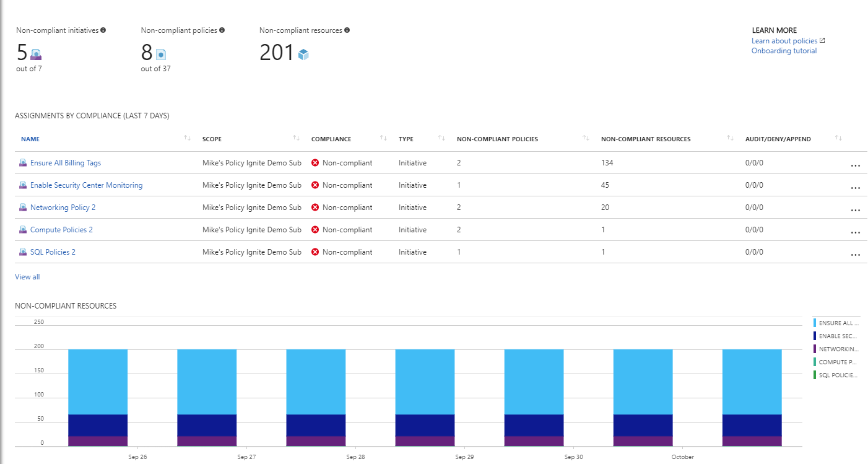The height and width of the screenshot is (464, 868).
Task: Click the initiative icon beside Ensure All Billing Tags
Action: point(23,163)
